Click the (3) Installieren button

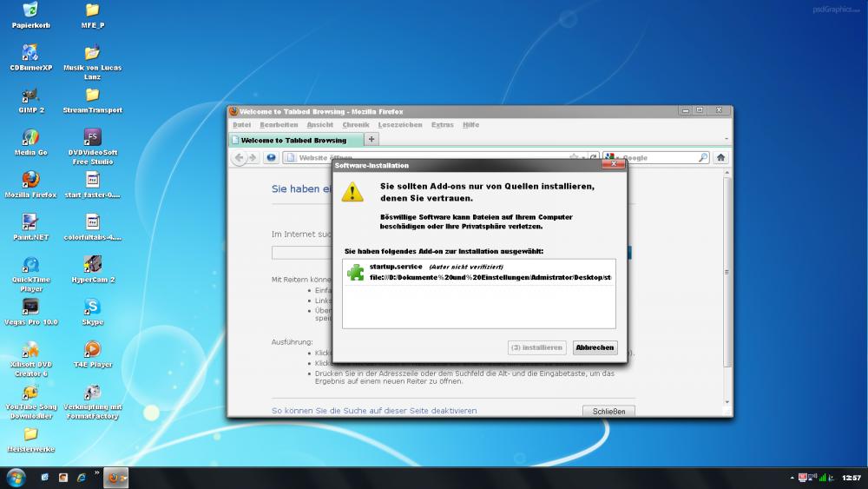[536, 347]
